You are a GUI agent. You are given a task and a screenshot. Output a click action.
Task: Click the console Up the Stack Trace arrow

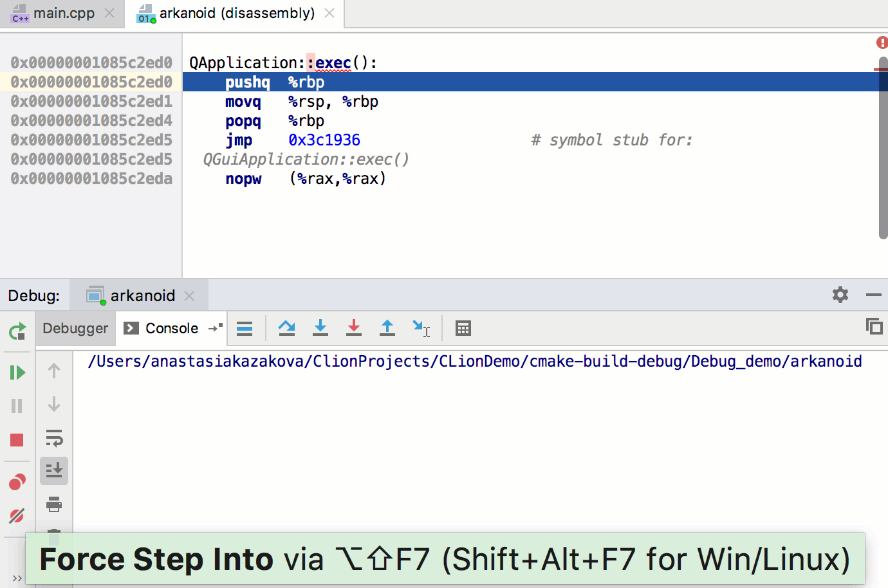(54, 371)
